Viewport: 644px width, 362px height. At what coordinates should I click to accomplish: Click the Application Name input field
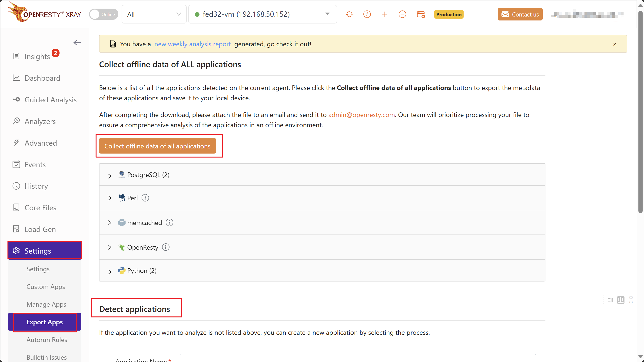click(358, 358)
